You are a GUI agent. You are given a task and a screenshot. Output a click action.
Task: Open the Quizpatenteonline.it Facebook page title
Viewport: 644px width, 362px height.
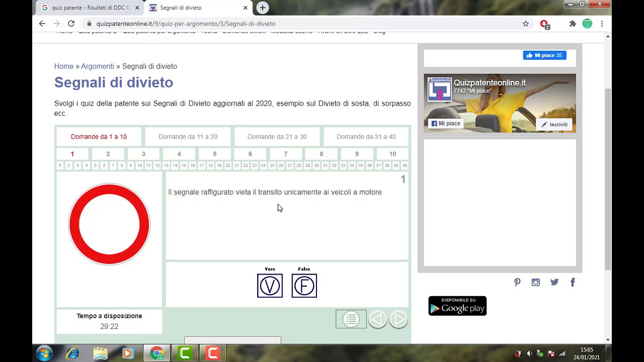click(490, 83)
